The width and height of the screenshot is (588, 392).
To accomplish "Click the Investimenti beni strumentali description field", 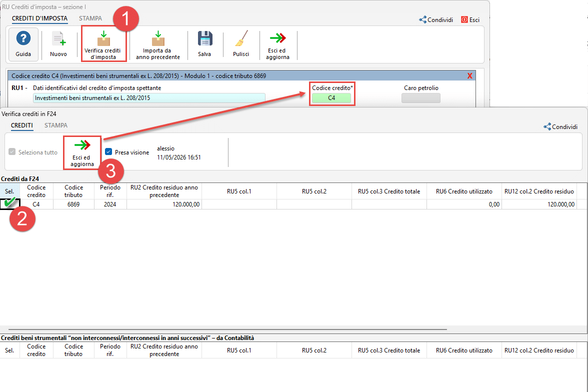I will tap(149, 98).
